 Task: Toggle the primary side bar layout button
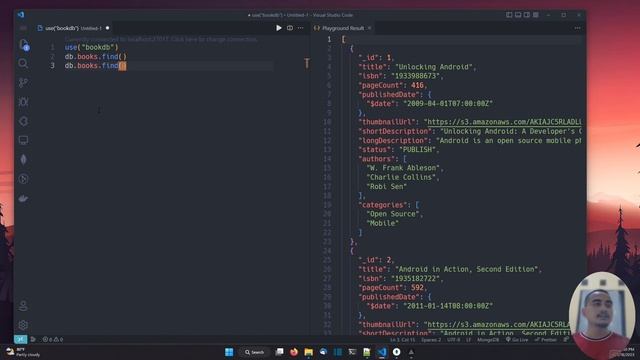click(x=509, y=15)
